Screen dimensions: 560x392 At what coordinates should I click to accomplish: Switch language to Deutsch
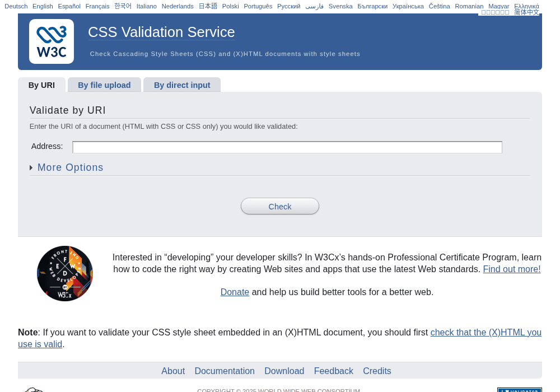pyautogui.click(x=16, y=6)
